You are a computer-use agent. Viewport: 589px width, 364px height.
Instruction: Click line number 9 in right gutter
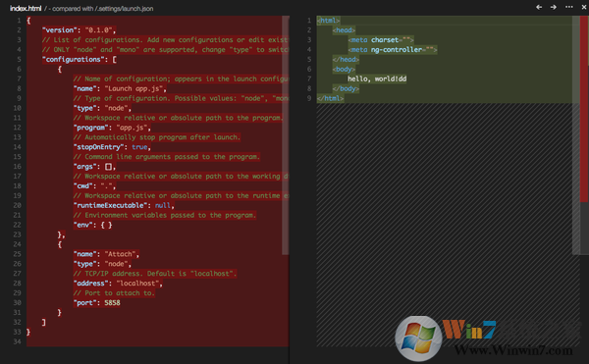tap(309, 98)
